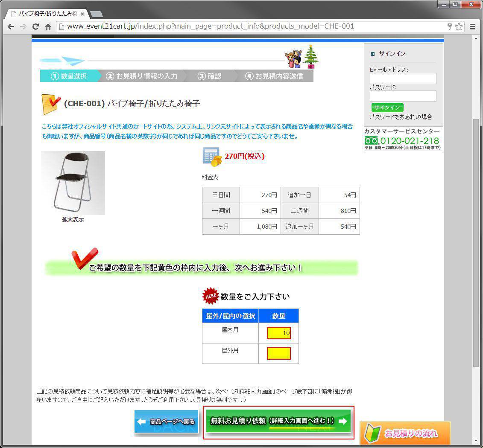Reload the page with the refresh icon
This screenshot has width=483, height=448.
[x=35, y=26]
